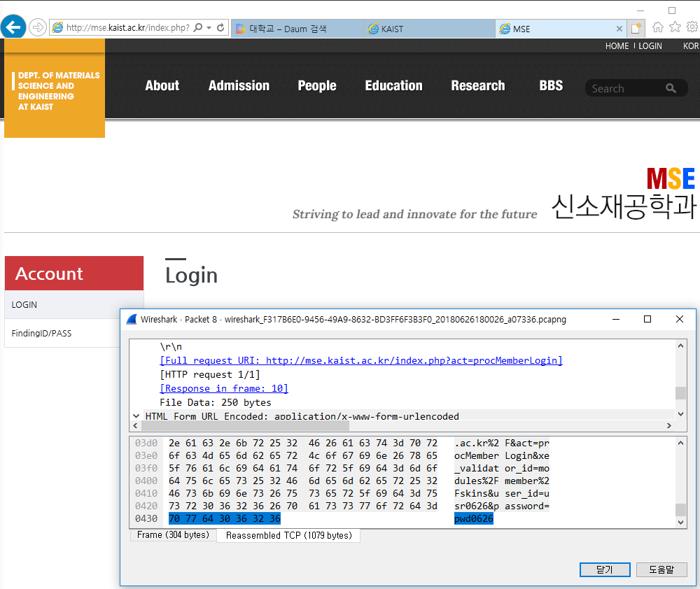700x589 pixels.
Task: Click the browser home icon
Action: [657, 27]
